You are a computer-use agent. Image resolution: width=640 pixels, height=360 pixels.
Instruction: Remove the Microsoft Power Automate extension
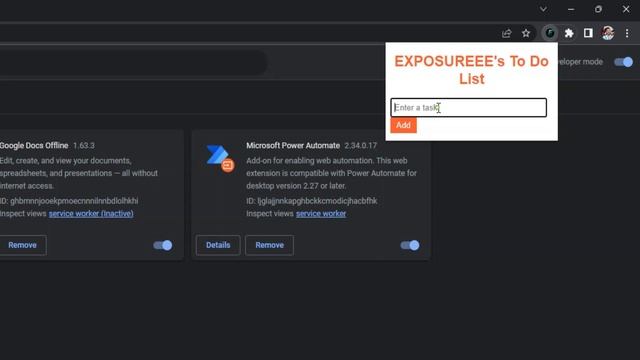pos(269,245)
